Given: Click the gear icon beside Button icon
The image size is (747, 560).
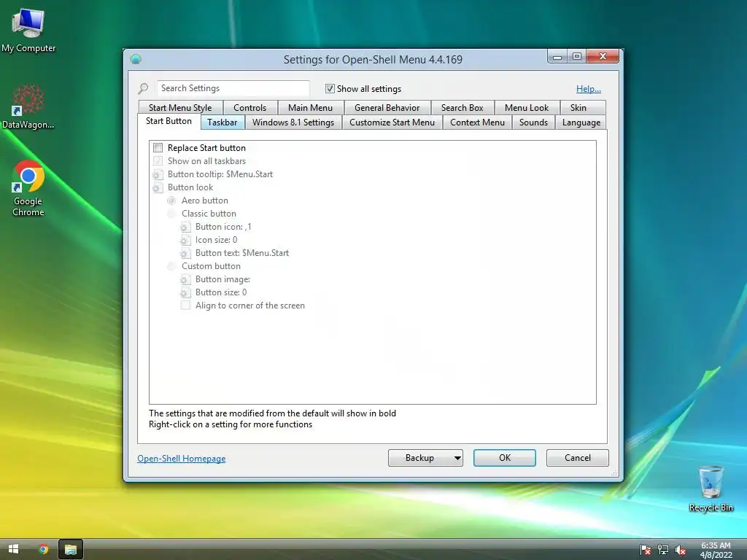Looking at the screenshot, I should coord(185,227).
